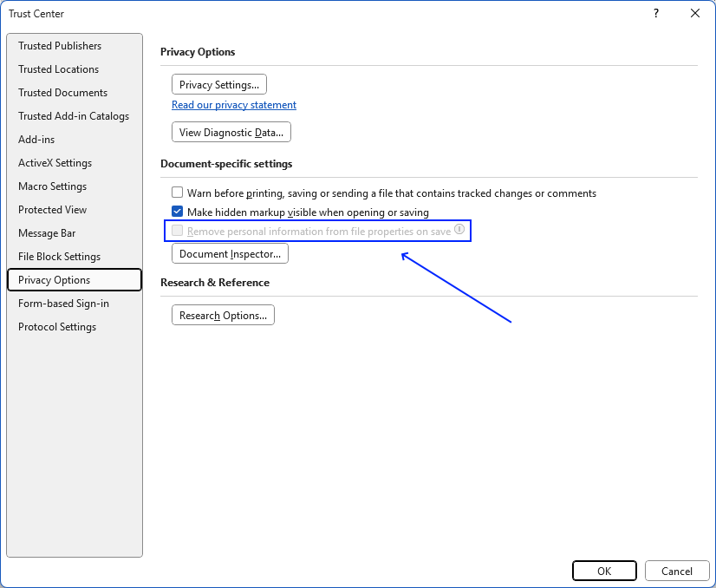Select Trusted Publishers in sidebar
The width and height of the screenshot is (716, 588).
tap(59, 45)
